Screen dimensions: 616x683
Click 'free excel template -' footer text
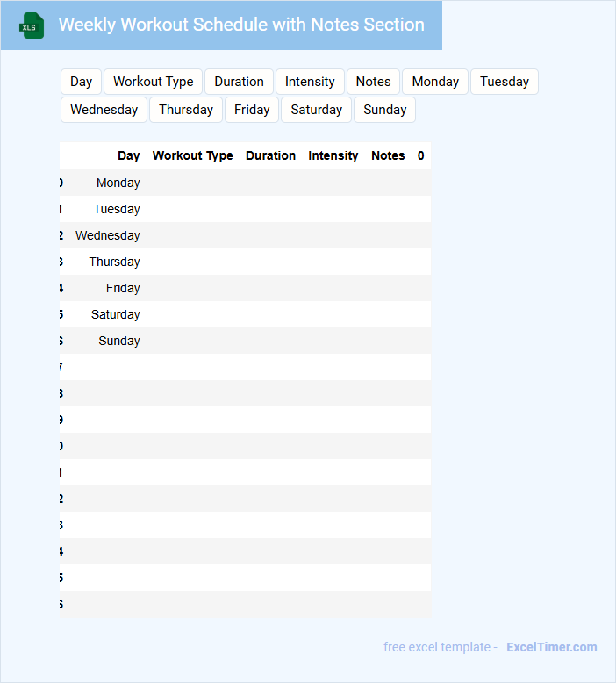(x=441, y=647)
